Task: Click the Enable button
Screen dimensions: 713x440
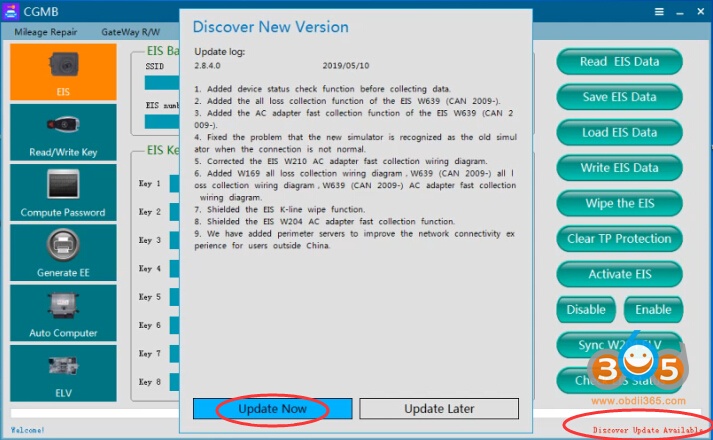Action: [x=653, y=310]
